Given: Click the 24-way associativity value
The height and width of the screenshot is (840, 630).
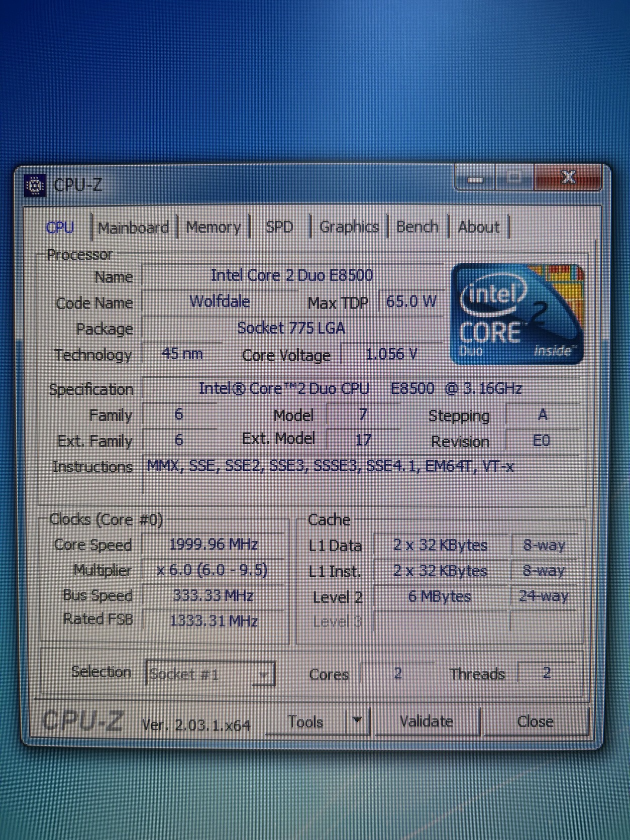Looking at the screenshot, I should (x=544, y=596).
